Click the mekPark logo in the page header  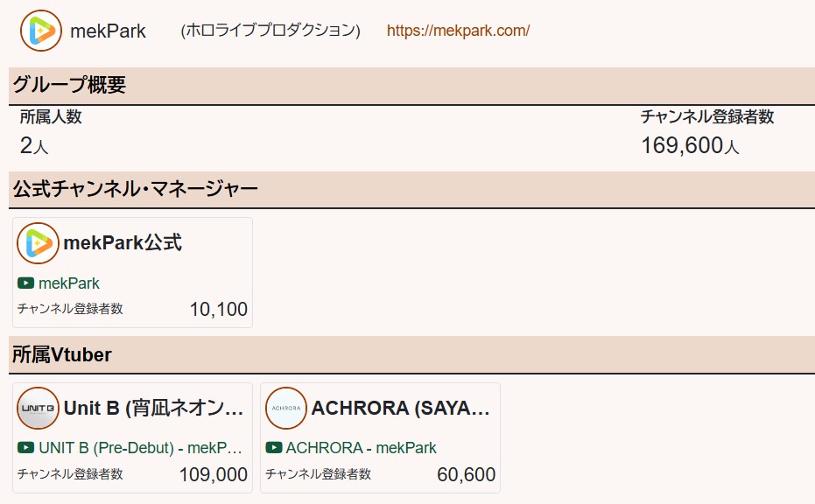coord(41,31)
